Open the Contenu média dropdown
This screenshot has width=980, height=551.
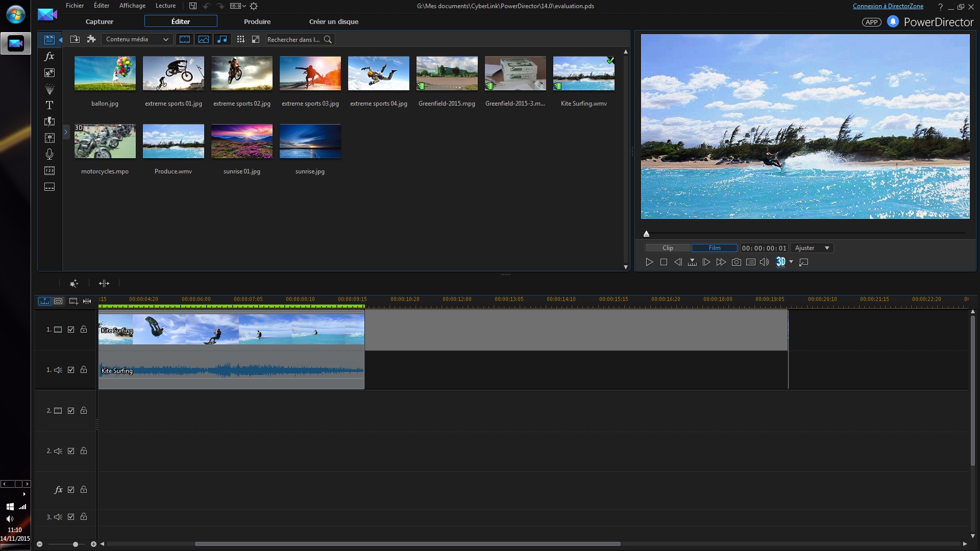(137, 39)
